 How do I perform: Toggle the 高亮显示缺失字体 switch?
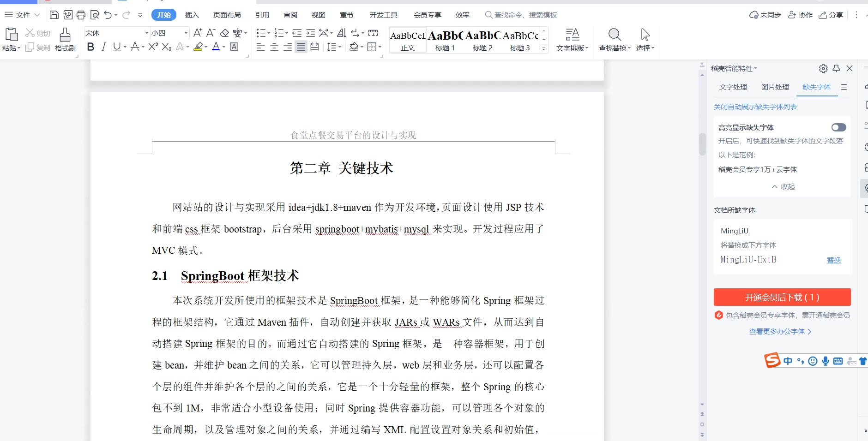coord(839,127)
